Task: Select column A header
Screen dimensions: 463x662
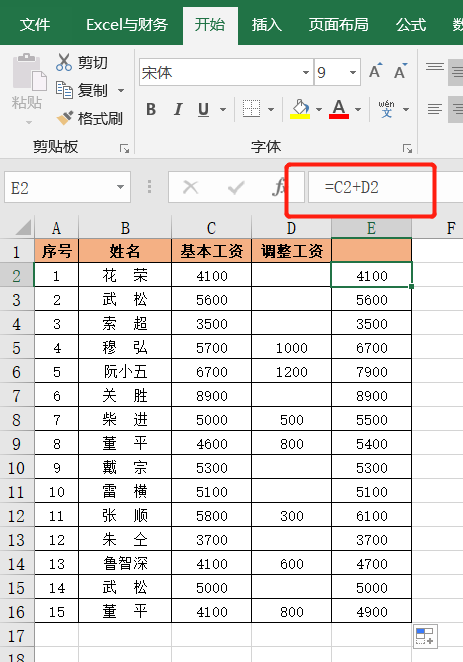Action: 56,228
